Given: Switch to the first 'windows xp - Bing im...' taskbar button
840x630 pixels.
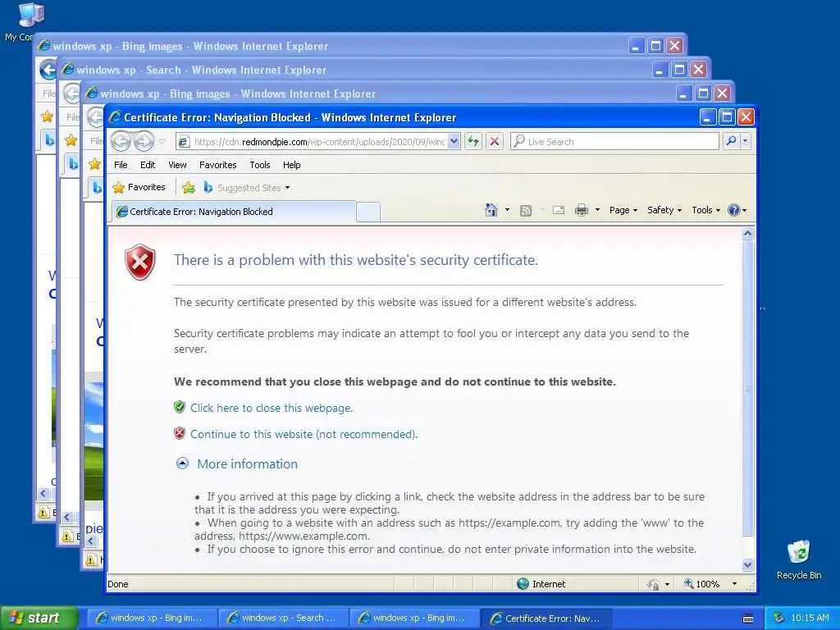Looking at the screenshot, I should [x=152, y=619].
